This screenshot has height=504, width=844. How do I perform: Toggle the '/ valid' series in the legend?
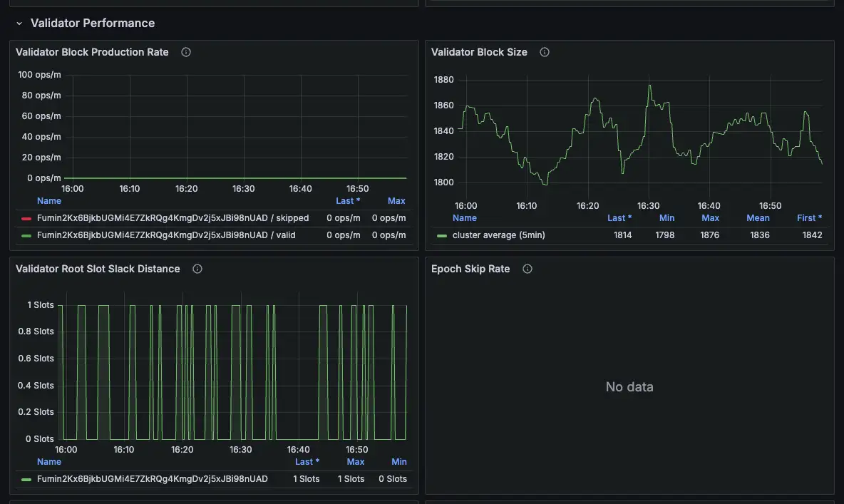165,235
